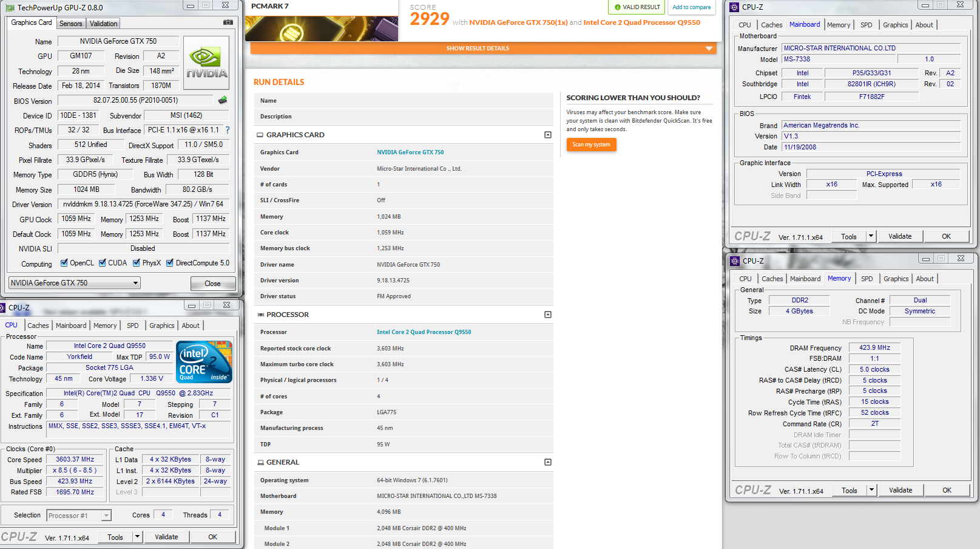Open Tools dropdown arrow in CPU-Z Mainboard window
Image resolution: width=980 pixels, height=549 pixels.
(871, 236)
